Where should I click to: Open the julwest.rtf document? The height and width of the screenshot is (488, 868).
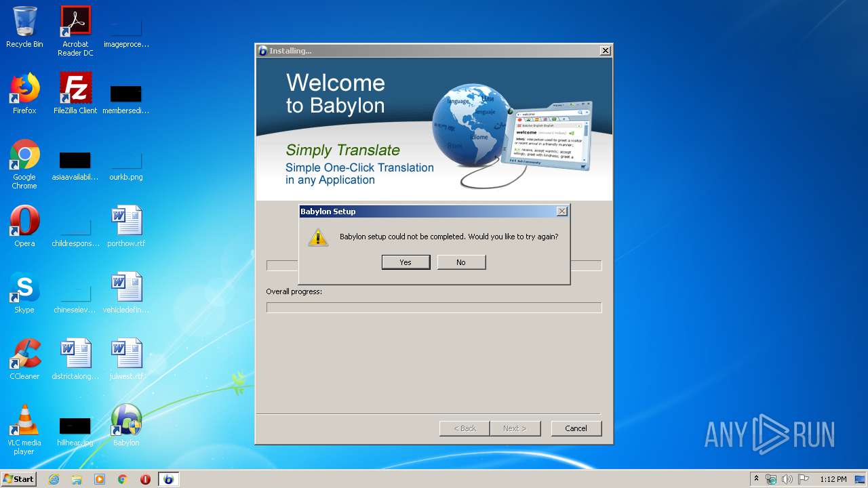[126, 359]
